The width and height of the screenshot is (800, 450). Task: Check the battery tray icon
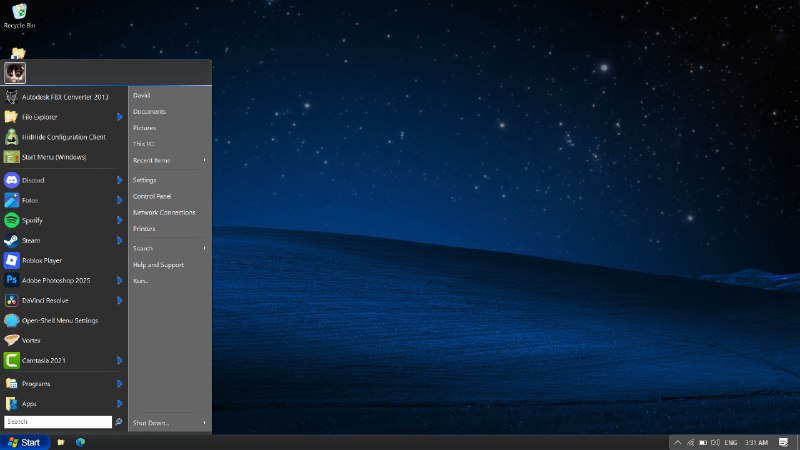(703, 442)
